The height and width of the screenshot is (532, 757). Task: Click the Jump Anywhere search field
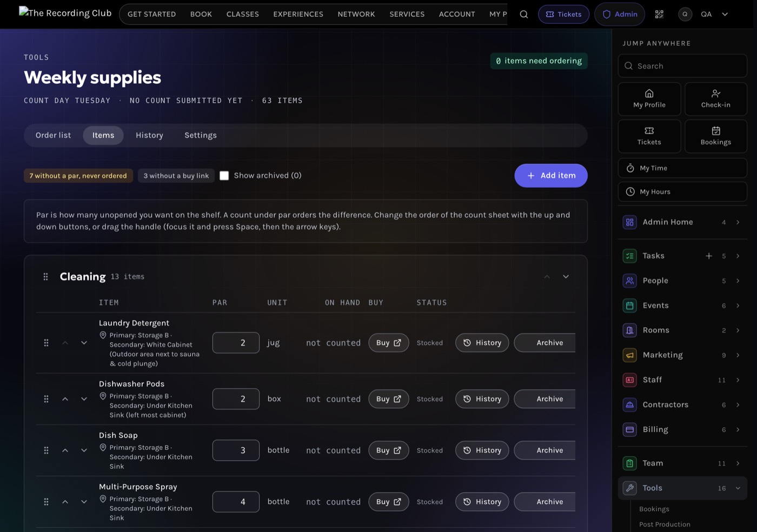tap(682, 66)
